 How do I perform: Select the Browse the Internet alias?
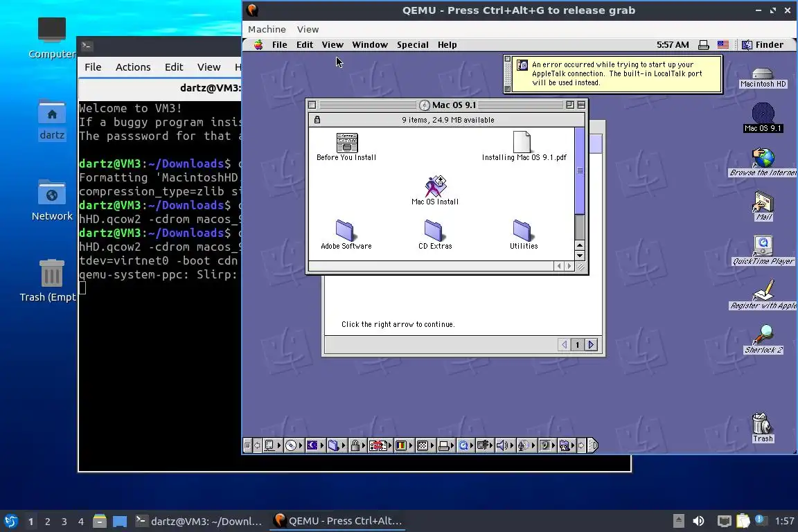763,162
